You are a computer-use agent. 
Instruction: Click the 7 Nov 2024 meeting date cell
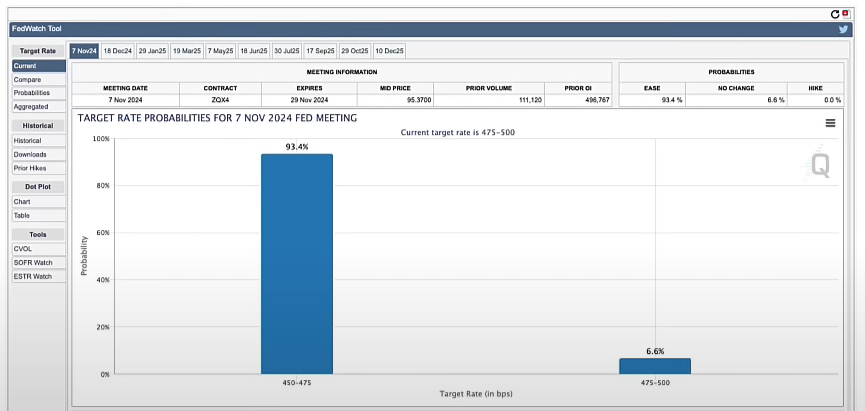tap(125, 100)
